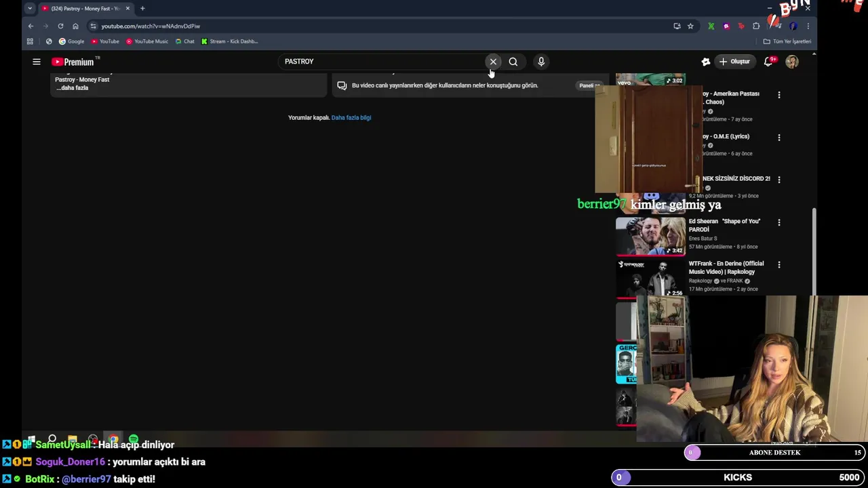Open options for O.M.E (Lyrics) video
The height and width of the screenshot is (488, 868).
779,138
